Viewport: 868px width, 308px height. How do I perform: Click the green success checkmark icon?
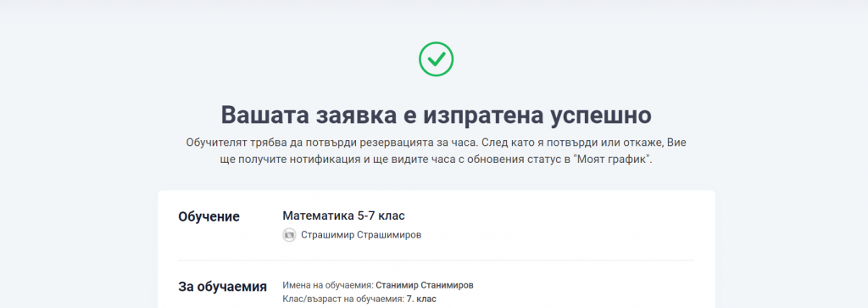[x=437, y=59]
